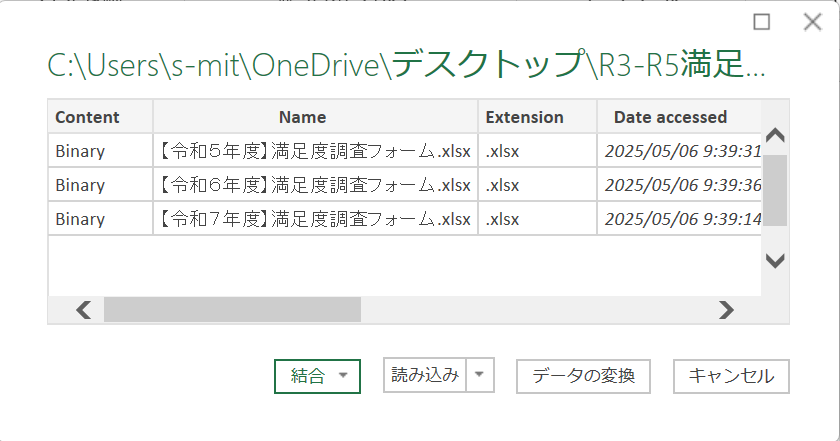
Task: Expand the 結合 dropdown arrow
Action: click(344, 376)
